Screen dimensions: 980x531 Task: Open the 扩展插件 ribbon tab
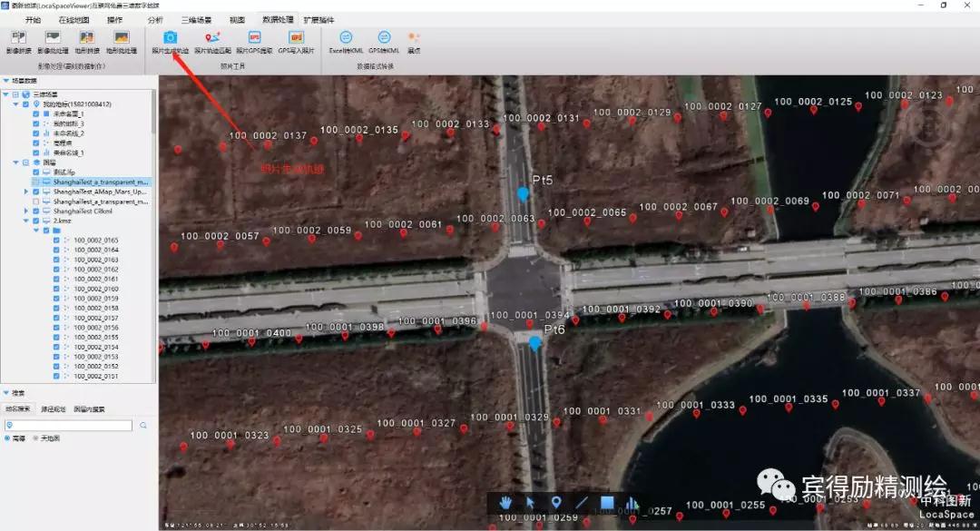coord(318,19)
